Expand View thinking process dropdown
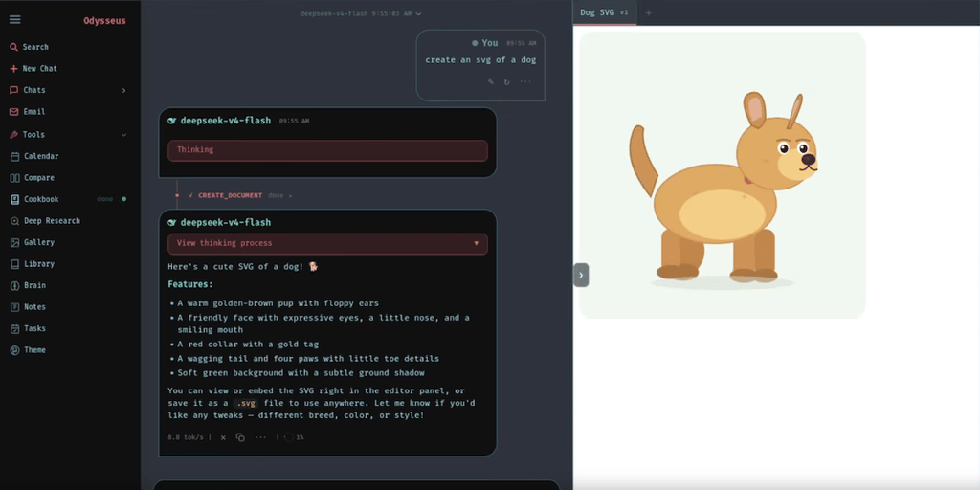Screen dimensions: 980x490 tap(327, 244)
